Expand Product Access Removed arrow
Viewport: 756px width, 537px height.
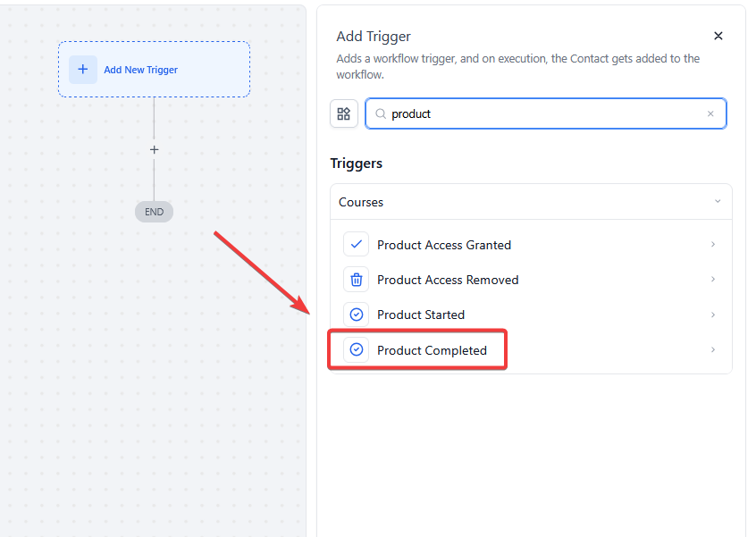click(713, 280)
